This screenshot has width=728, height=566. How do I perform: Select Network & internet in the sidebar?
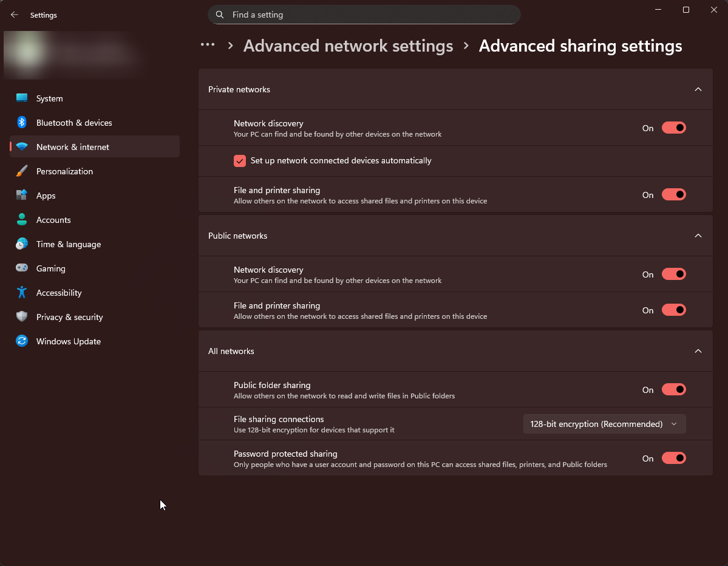(73, 146)
